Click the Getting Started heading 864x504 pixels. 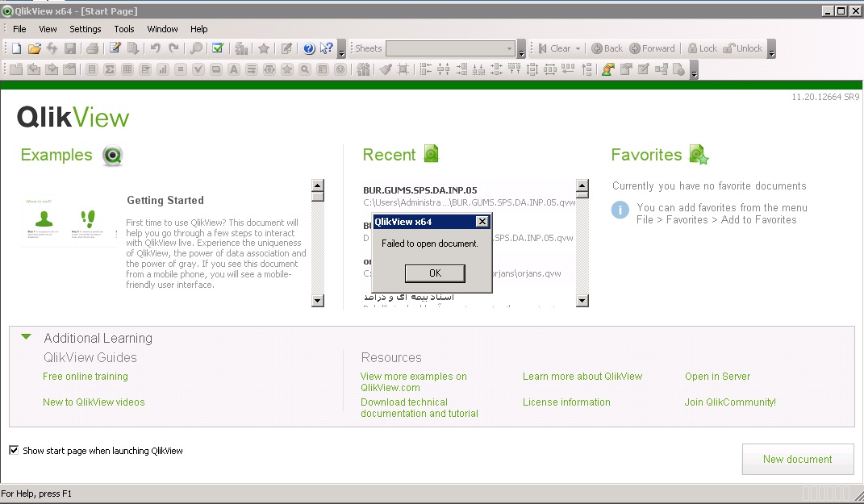(165, 201)
